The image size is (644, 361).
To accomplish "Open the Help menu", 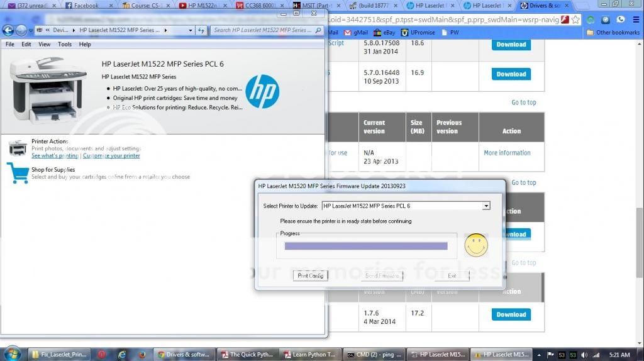I will 85,45.
